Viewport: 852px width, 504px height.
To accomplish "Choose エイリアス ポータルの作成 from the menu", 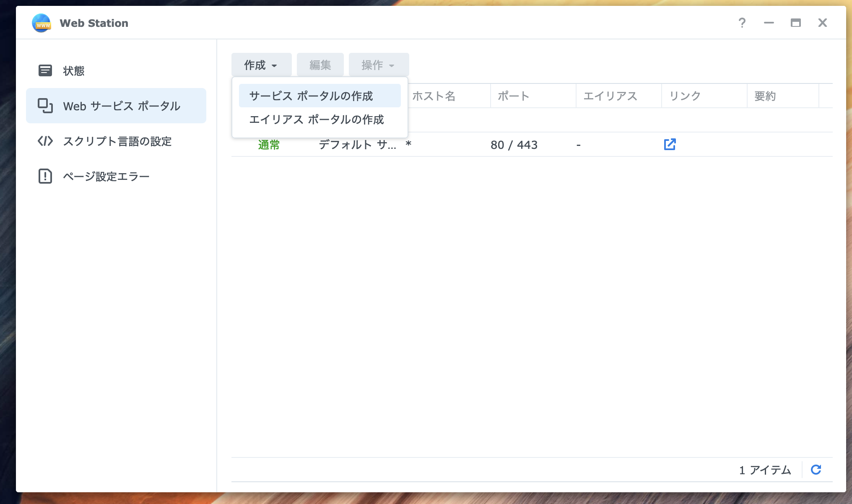I will point(317,120).
